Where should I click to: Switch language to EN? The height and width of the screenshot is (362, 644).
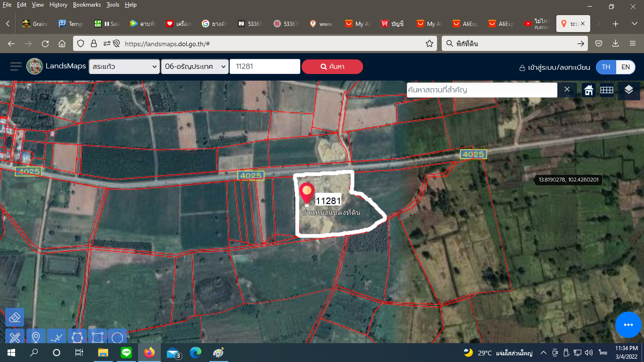coord(626,67)
